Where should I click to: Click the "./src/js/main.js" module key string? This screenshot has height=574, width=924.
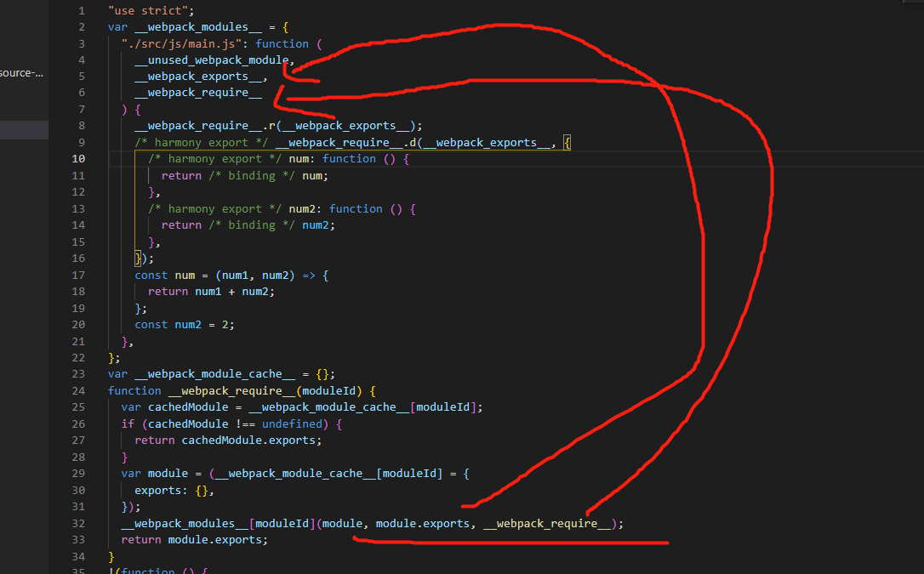181,43
